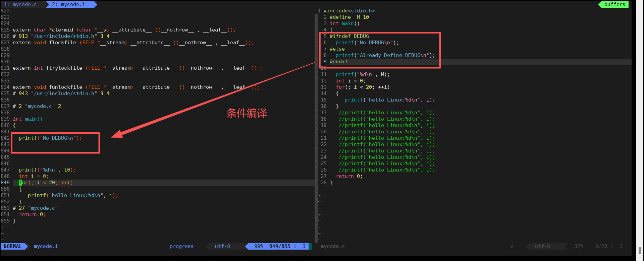This screenshot has width=644, height=261.
Task: Click the #include<stdio.h> line
Action: coord(349,11)
